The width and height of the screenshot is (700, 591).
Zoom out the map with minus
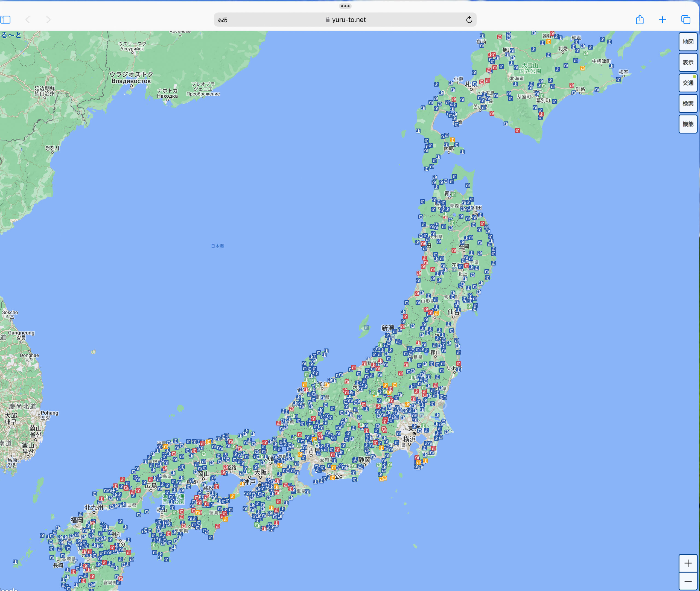pos(688,581)
